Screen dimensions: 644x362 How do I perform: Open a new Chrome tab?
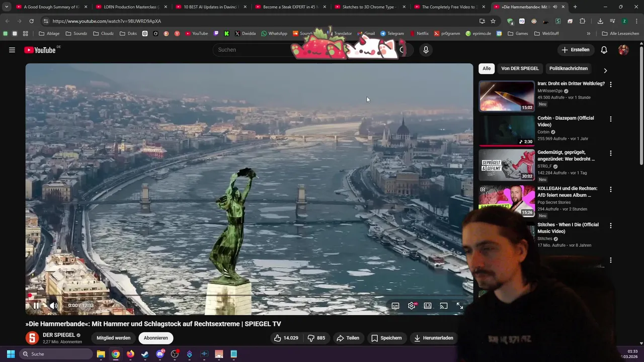pos(575,7)
